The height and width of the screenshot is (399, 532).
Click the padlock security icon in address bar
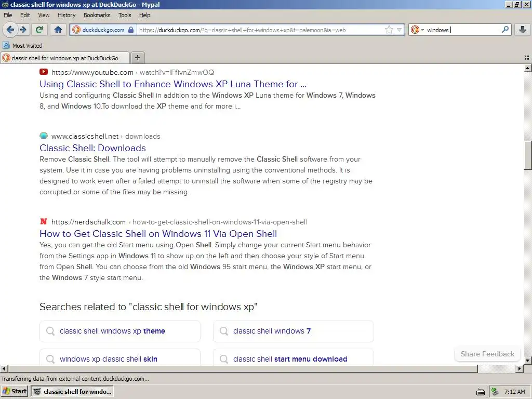click(131, 30)
